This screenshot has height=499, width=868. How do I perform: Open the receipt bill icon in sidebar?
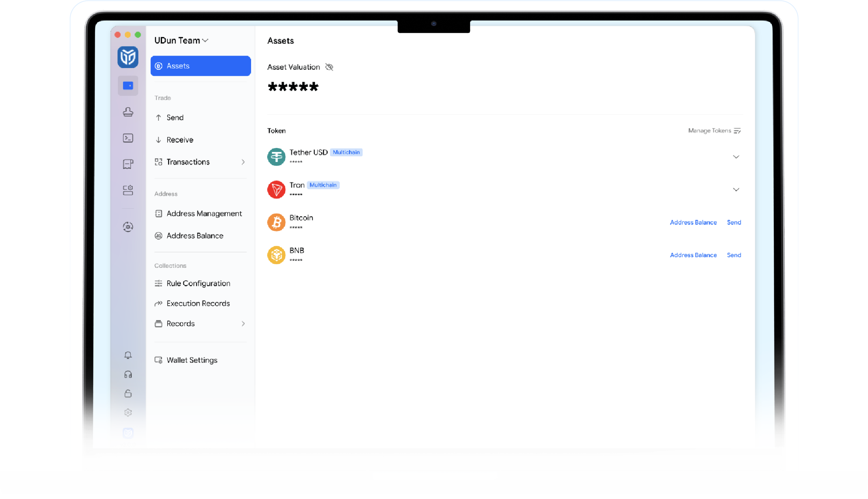(128, 164)
